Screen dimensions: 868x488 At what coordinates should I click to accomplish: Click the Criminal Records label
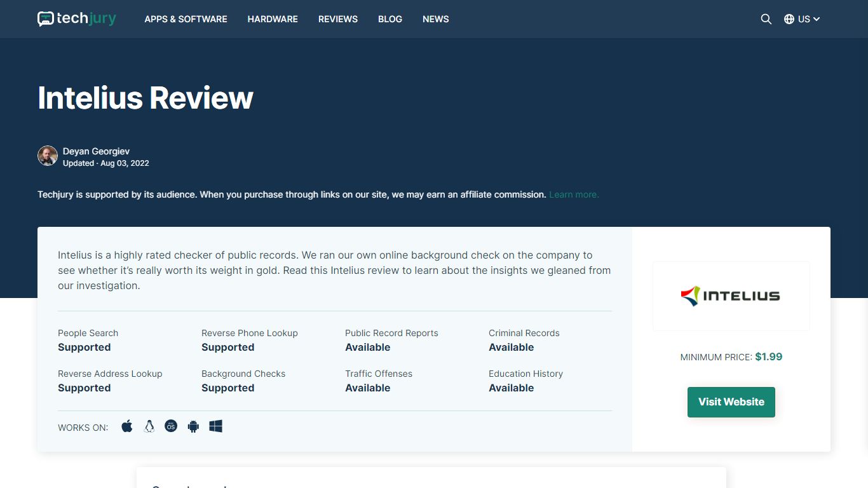[524, 333]
